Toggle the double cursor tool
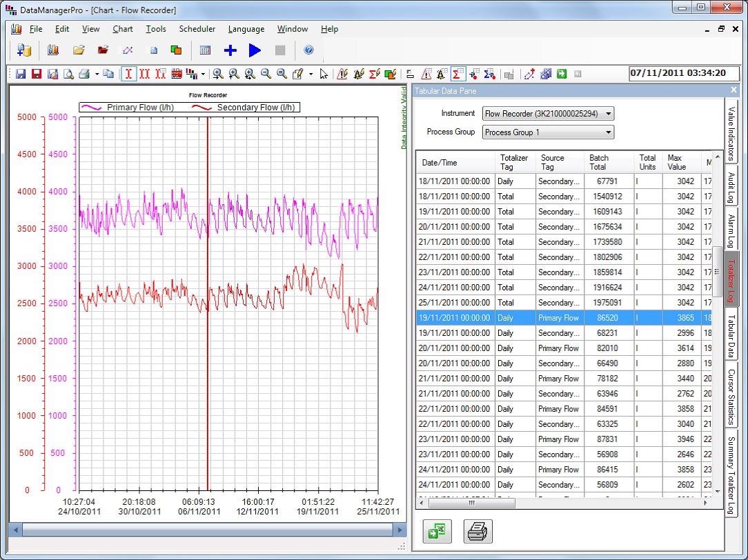 point(144,74)
